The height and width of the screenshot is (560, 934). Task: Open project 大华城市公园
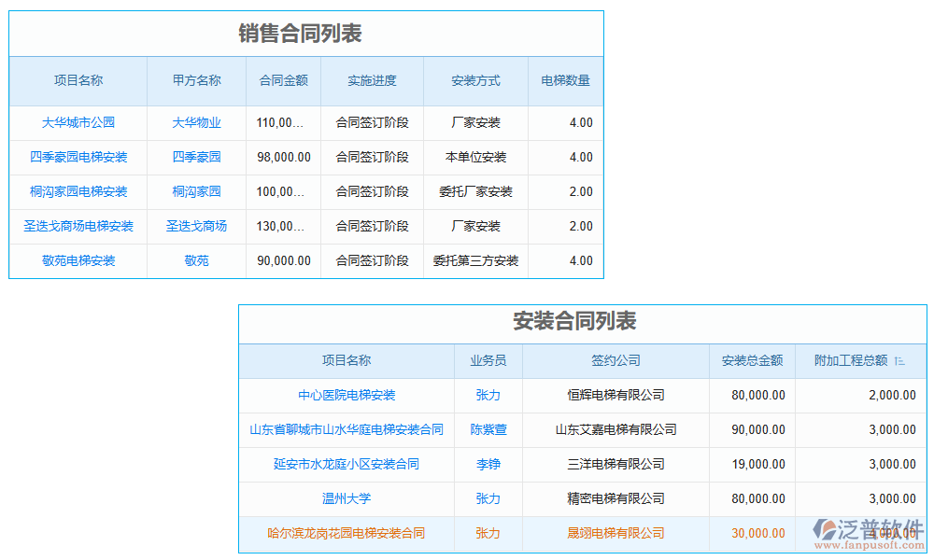(78, 122)
